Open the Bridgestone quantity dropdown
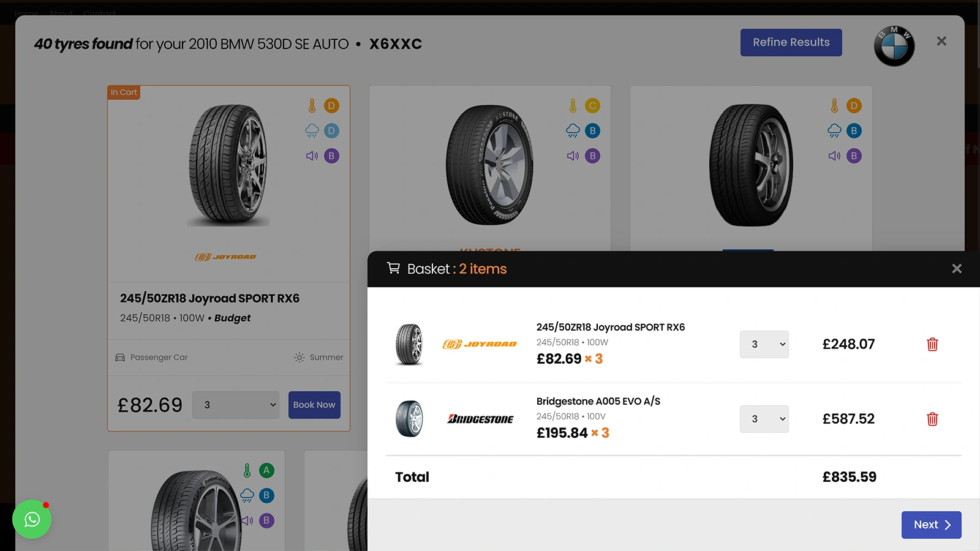Screen dimensions: 980x551 pos(764,419)
